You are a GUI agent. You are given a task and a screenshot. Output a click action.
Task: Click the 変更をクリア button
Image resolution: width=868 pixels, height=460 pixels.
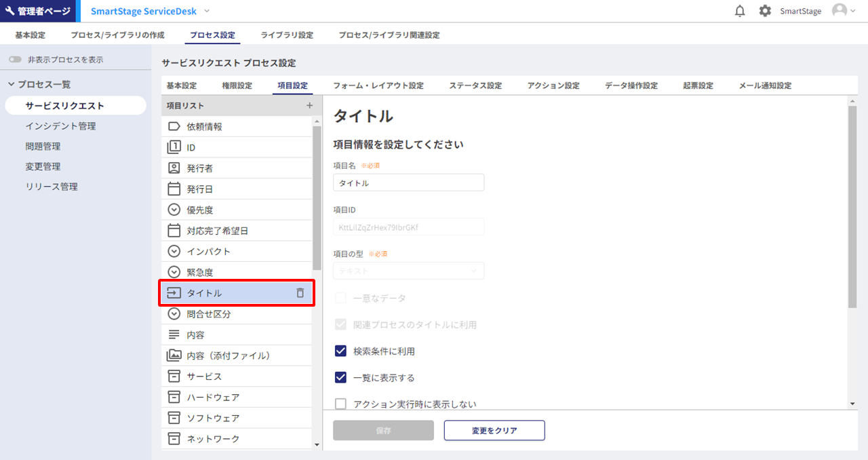click(494, 431)
